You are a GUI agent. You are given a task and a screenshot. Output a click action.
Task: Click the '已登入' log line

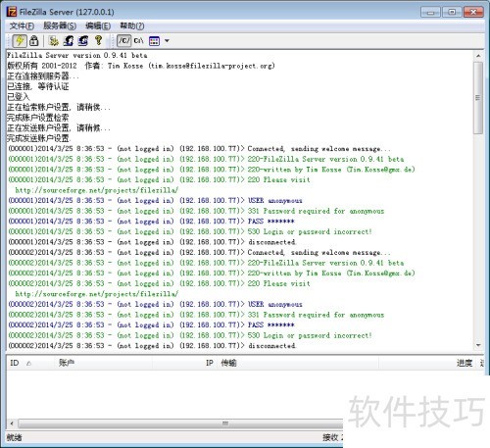pos(19,97)
